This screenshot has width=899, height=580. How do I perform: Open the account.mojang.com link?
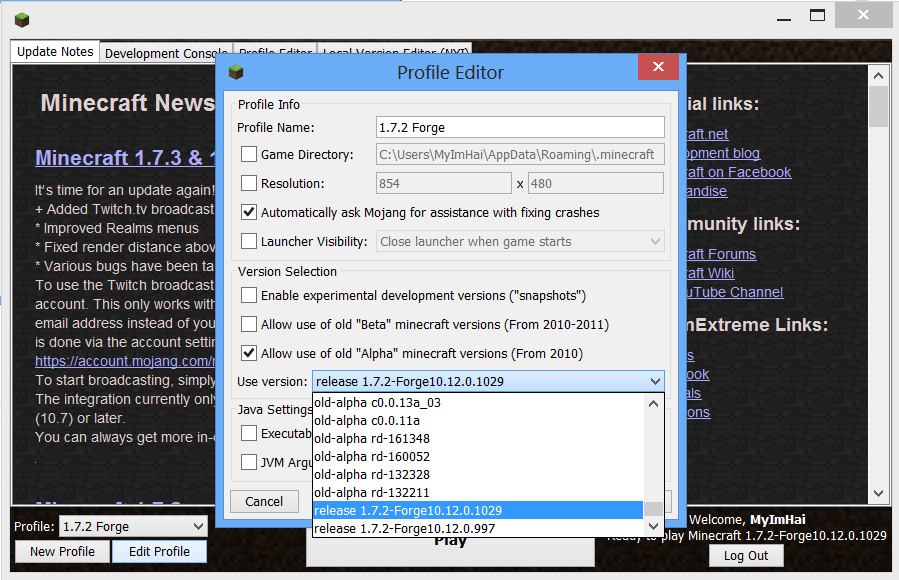(x=125, y=361)
